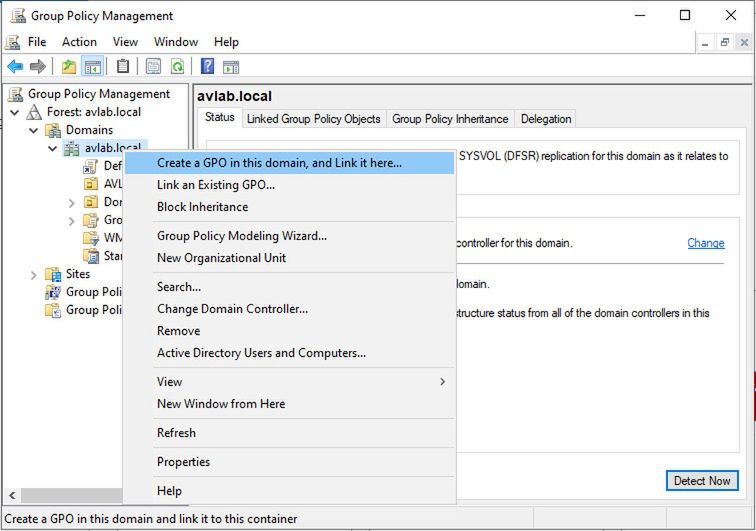The width and height of the screenshot is (756, 531).
Task: Click the WMI Filters folder icon
Action: [x=91, y=238]
